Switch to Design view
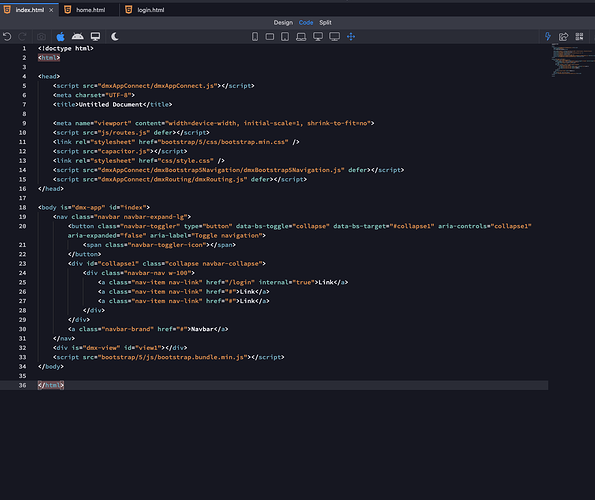 coord(283,22)
